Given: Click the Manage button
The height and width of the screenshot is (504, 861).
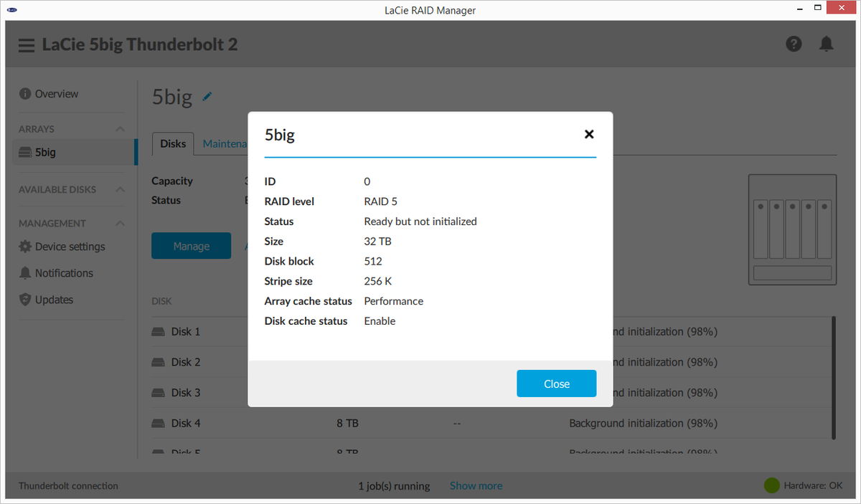Looking at the screenshot, I should pyautogui.click(x=192, y=246).
